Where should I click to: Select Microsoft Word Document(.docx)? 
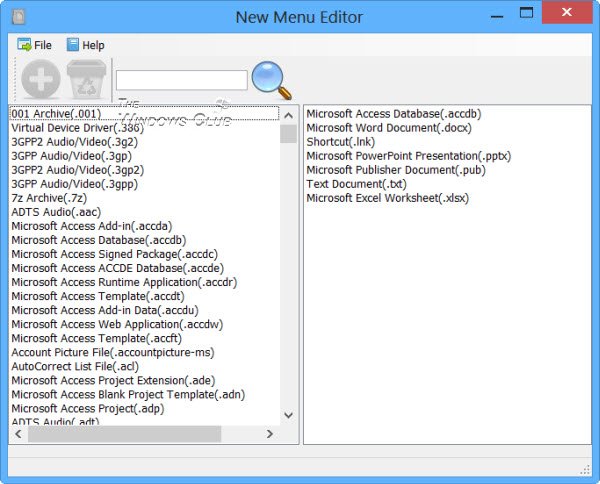point(389,128)
